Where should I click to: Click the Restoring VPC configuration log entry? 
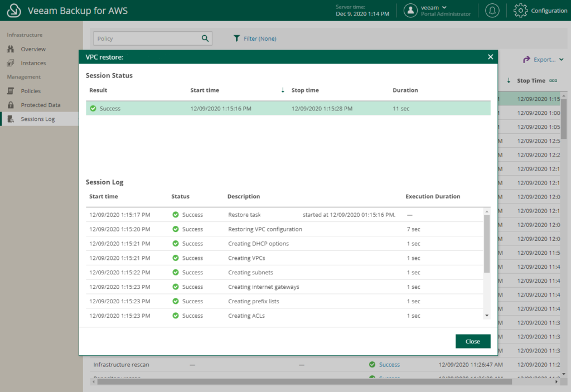coord(285,229)
